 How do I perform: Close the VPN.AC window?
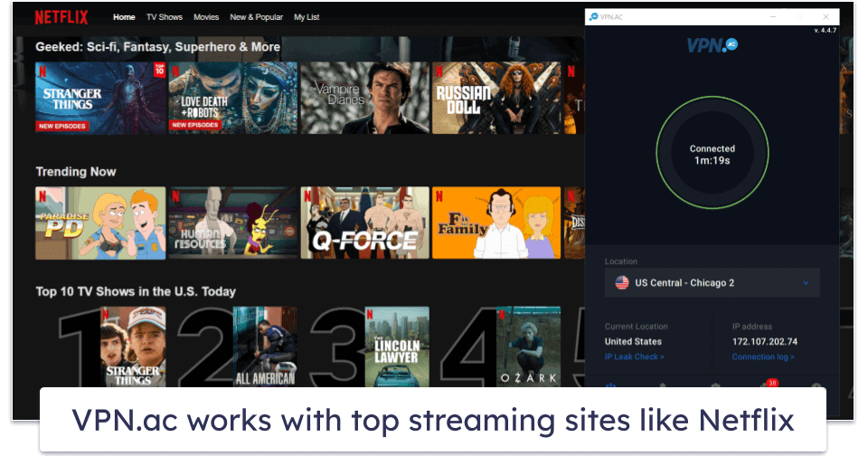[826, 16]
